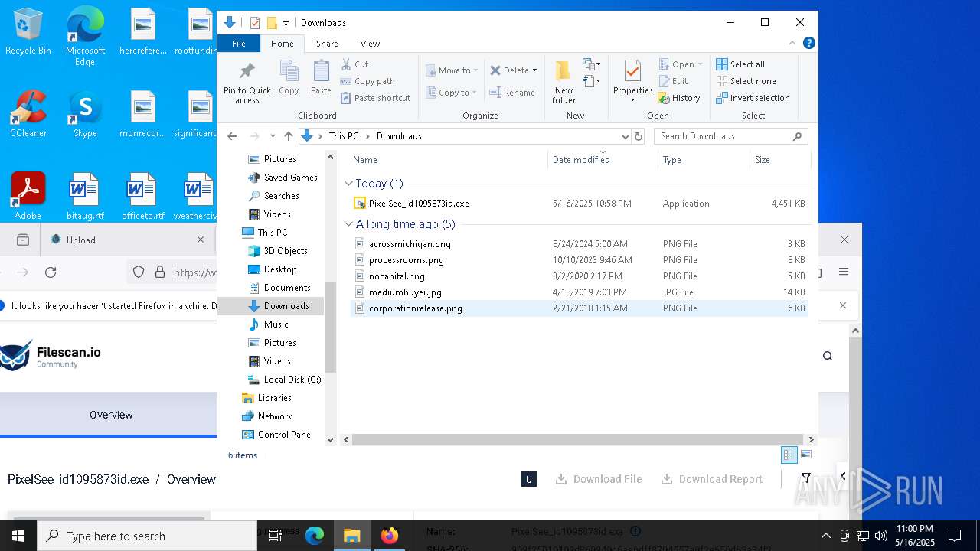
Task: Open the Overview tab in Filescan.io
Action: pyautogui.click(x=111, y=415)
